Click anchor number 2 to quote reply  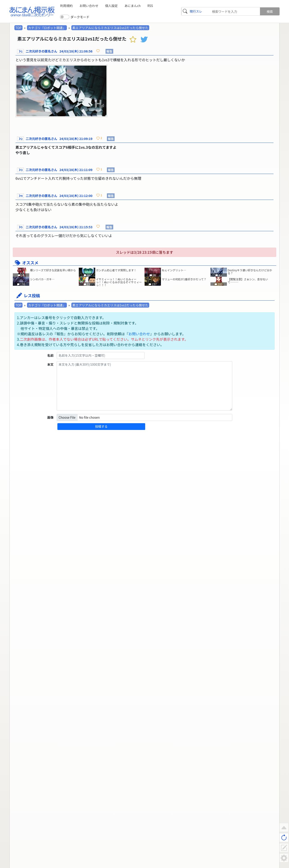pos(20,139)
